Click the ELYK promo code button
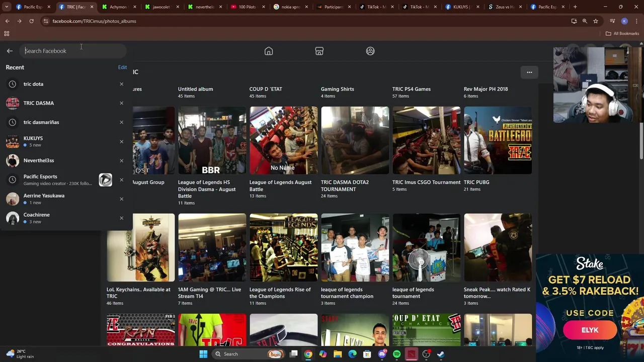This screenshot has width=644, height=362. 590,330
